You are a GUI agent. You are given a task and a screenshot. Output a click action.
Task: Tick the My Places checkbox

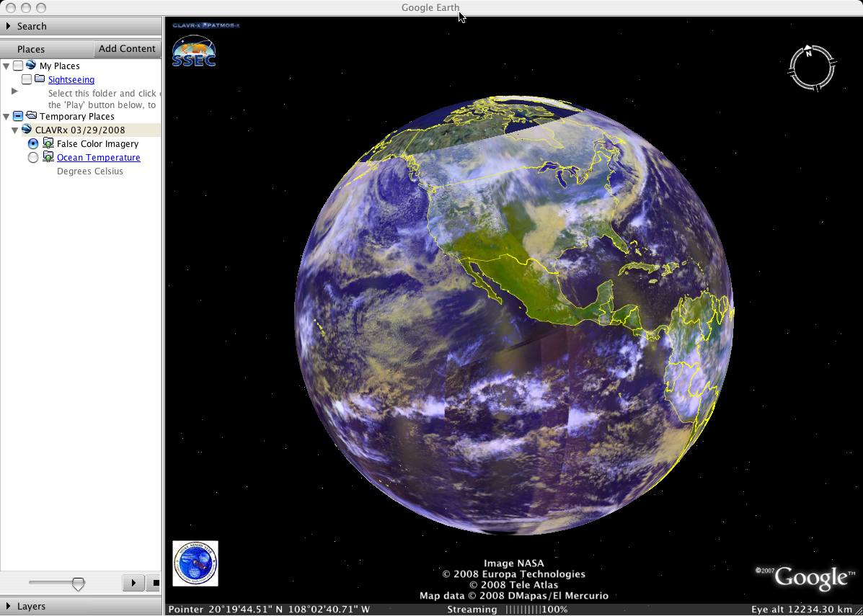pyautogui.click(x=18, y=66)
